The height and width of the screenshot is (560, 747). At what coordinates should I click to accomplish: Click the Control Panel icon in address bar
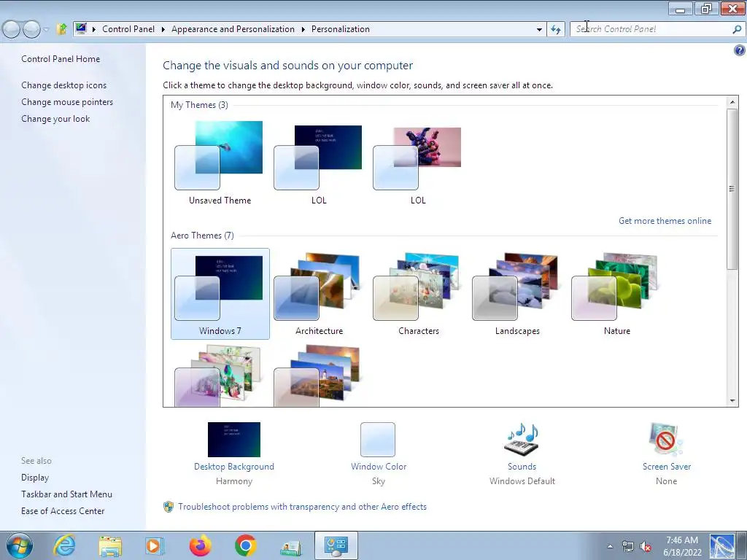81,28
